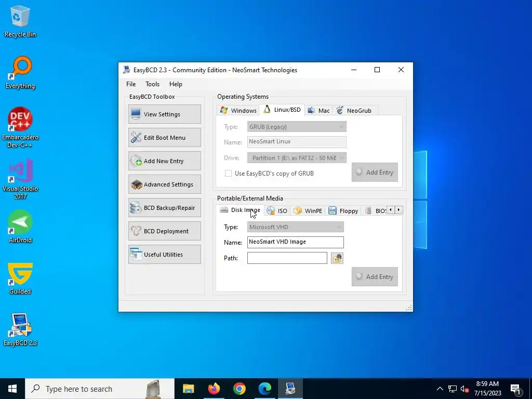Screen dimensions: 532x399
Task: Launch Google Chrome from the taskbar
Action: click(x=239, y=389)
